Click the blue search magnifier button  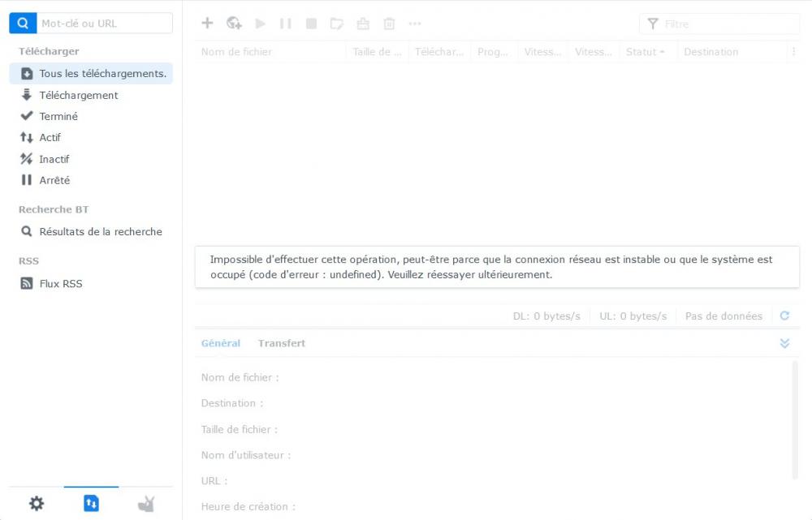23,24
